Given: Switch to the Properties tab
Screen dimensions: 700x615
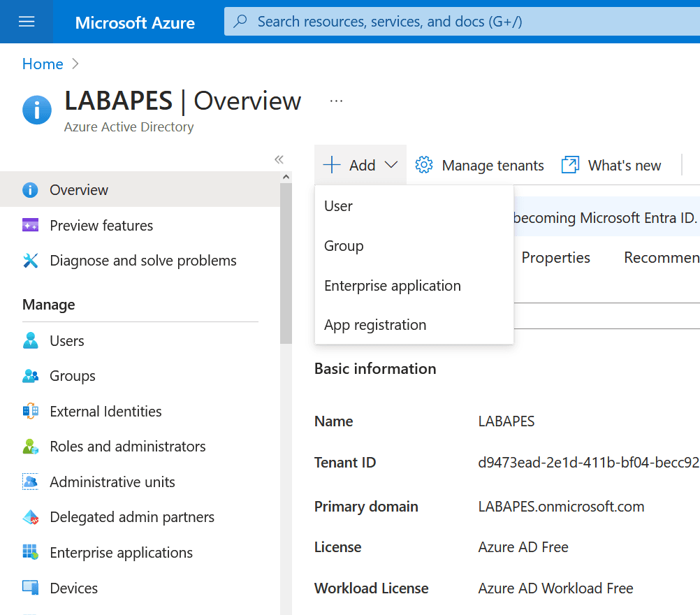Looking at the screenshot, I should point(555,258).
